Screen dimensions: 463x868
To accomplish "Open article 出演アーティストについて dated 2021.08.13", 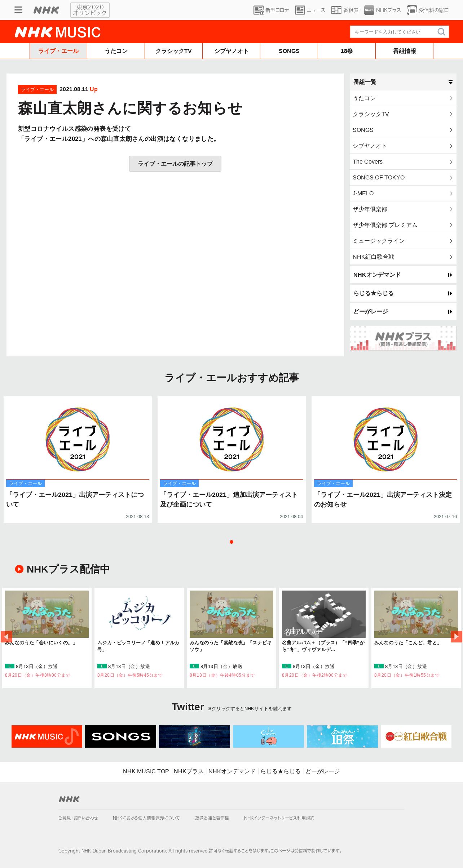I will click(x=78, y=460).
